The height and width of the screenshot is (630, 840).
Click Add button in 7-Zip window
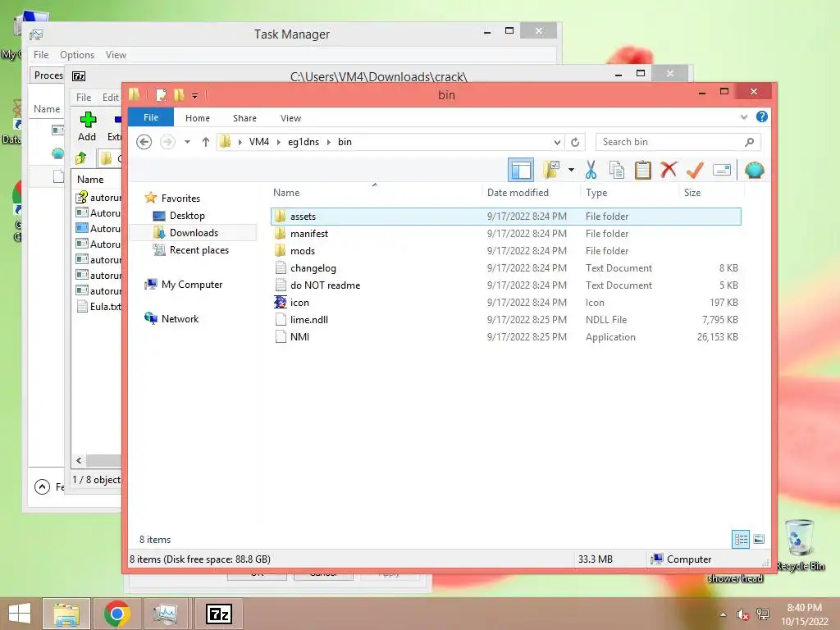pos(87,126)
